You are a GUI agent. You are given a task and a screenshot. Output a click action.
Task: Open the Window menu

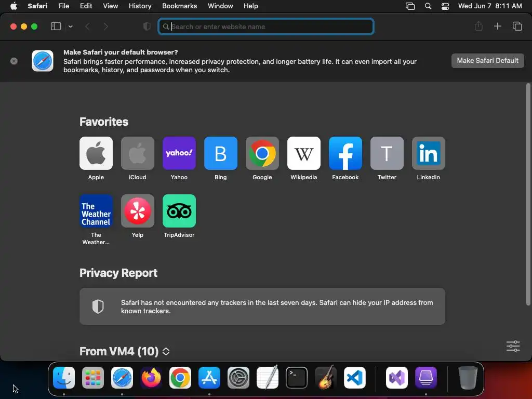(x=220, y=6)
